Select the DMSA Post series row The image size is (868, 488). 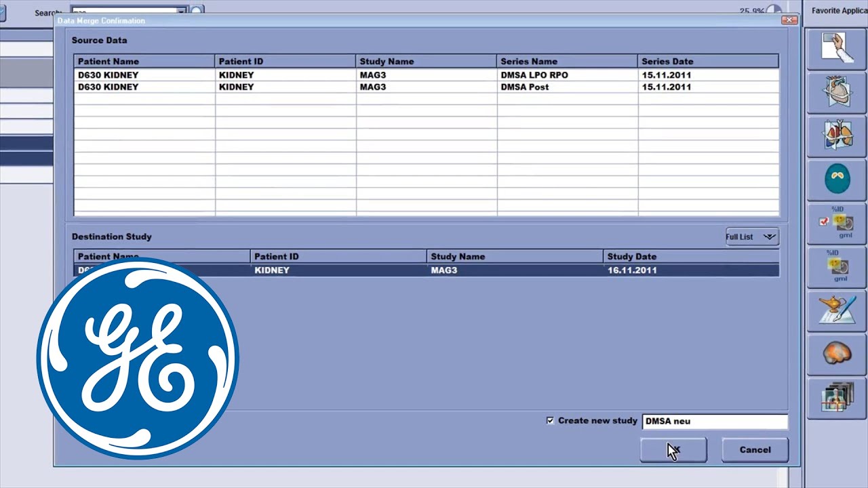[426, 87]
